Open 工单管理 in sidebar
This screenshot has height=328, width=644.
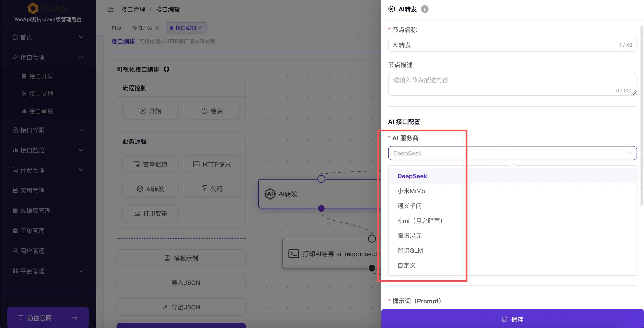click(x=48, y=231)
